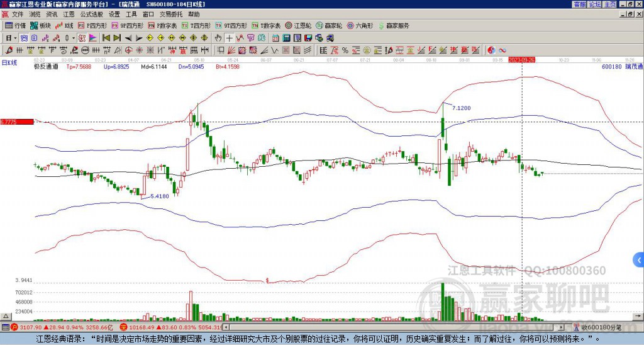Click the save floppy disk icon

[x=308, y=38]
